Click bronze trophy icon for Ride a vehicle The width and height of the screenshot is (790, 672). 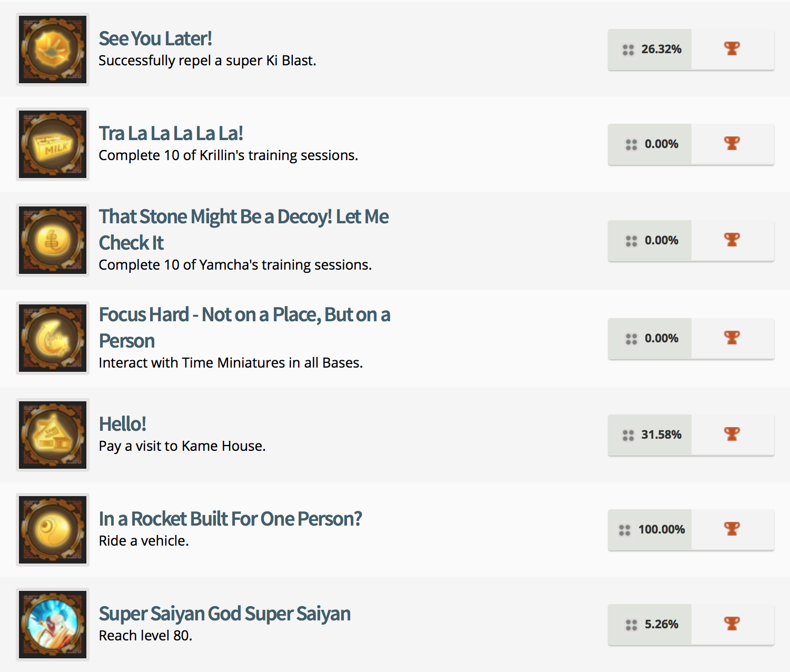(732, 529)
